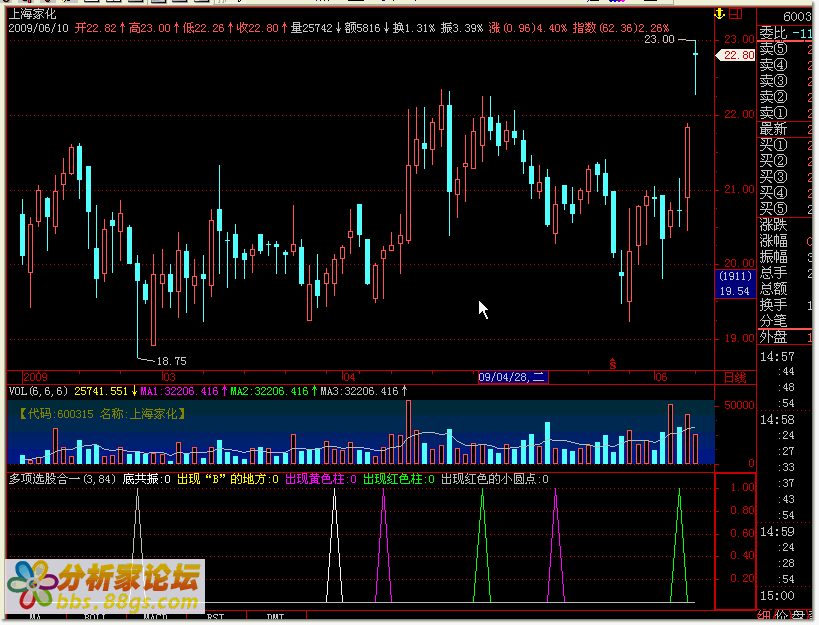This screenshot has height=625, width=819.
Task: Click the 出现红色的小圆点:0 legend
Action: click(x=495, y=479)
